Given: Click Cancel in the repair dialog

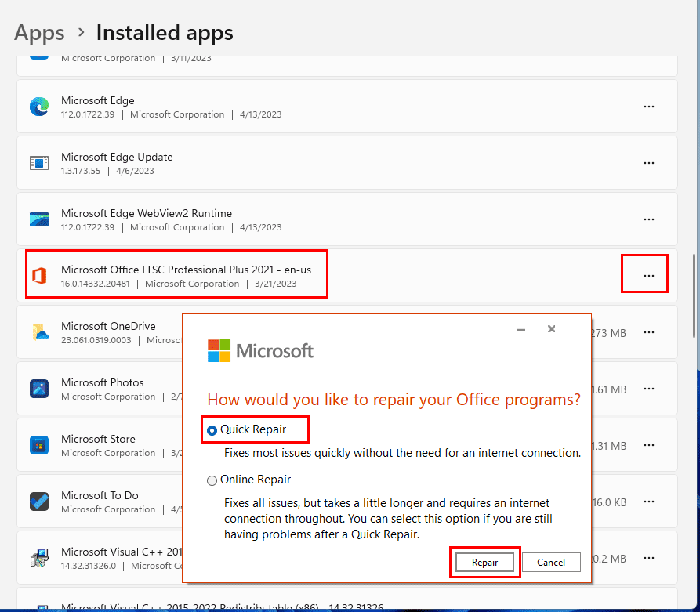Looking at the screenshot, I should [x=551, y=563].
